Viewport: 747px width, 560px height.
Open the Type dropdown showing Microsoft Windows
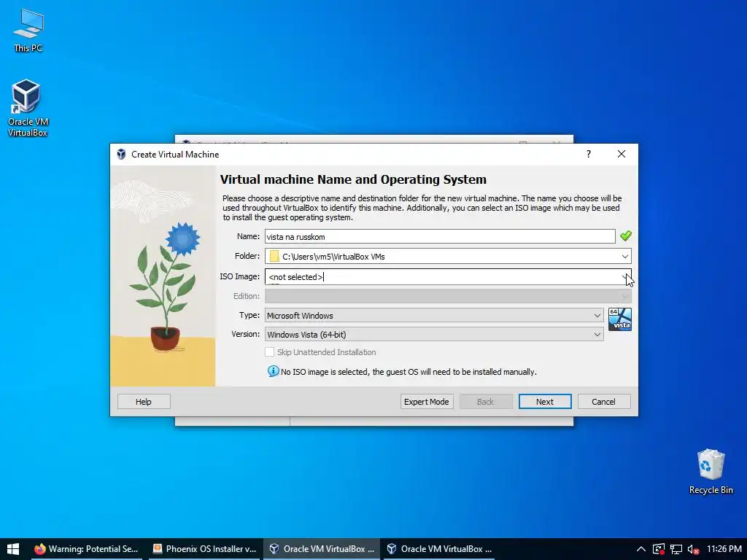point(434,315)
